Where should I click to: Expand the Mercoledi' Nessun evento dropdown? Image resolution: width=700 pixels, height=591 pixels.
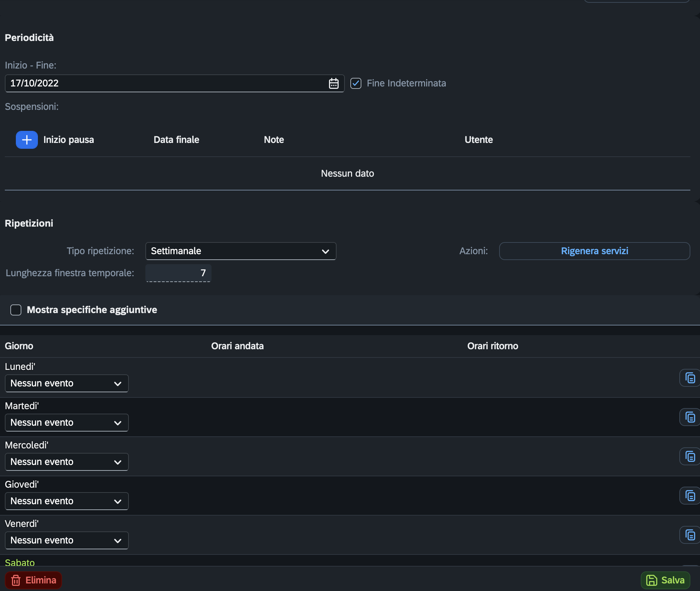[x=67, y=462]
